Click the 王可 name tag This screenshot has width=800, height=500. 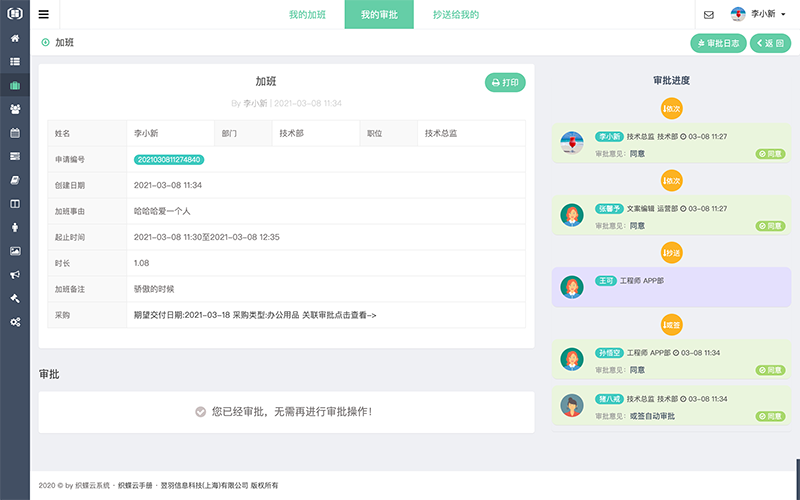(606, 281)
